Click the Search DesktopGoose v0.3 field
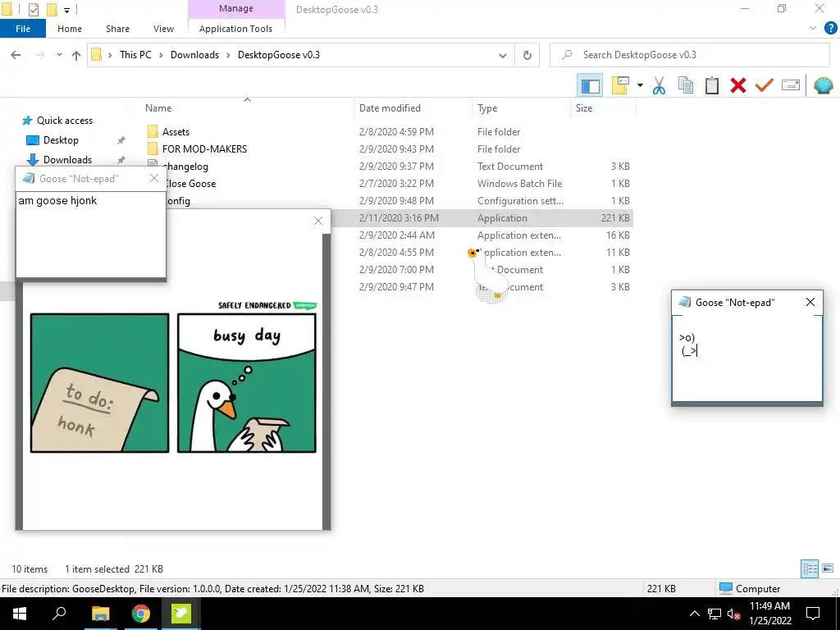This screenshot has width=840, height=630. (690, 55)
